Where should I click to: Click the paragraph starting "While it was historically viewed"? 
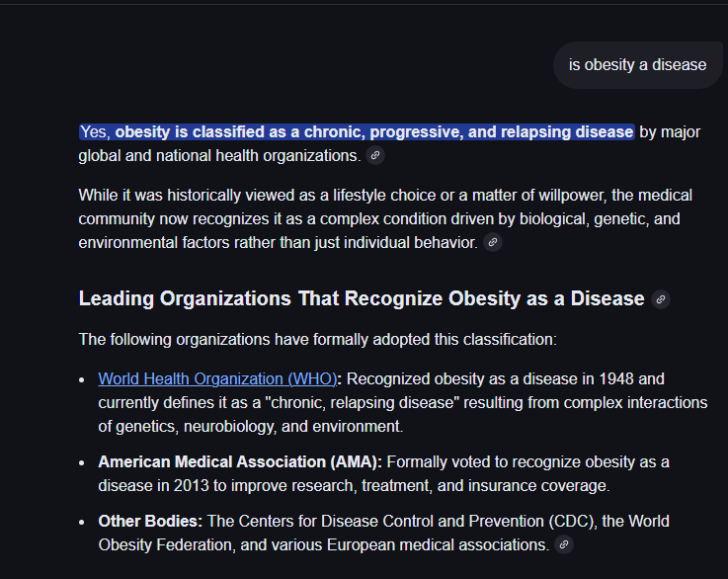[x=385, y=218]
